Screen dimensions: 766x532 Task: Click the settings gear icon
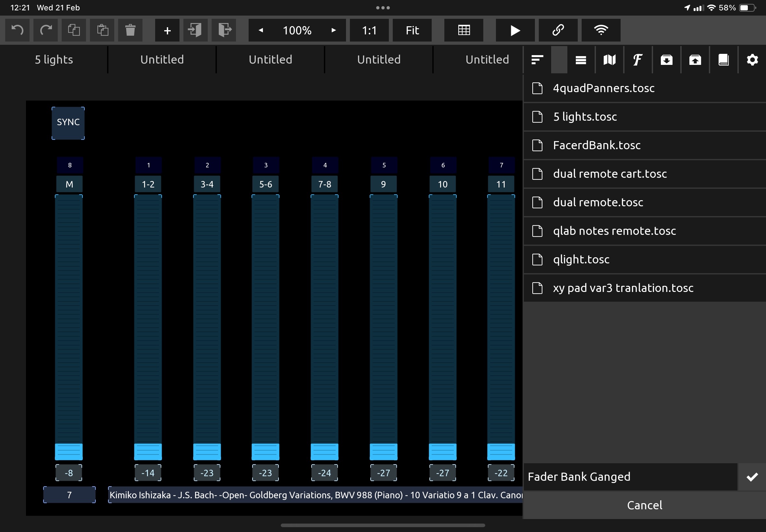752,60
